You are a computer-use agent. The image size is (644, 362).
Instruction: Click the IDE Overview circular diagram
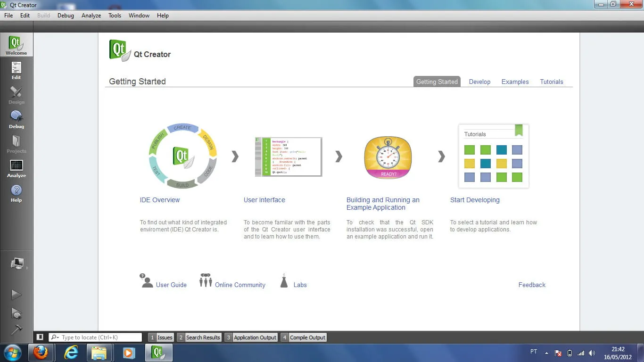(182, 156)
